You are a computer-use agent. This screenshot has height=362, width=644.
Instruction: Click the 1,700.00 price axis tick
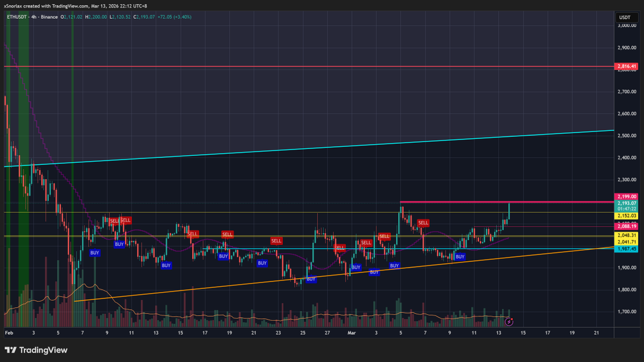626,312
